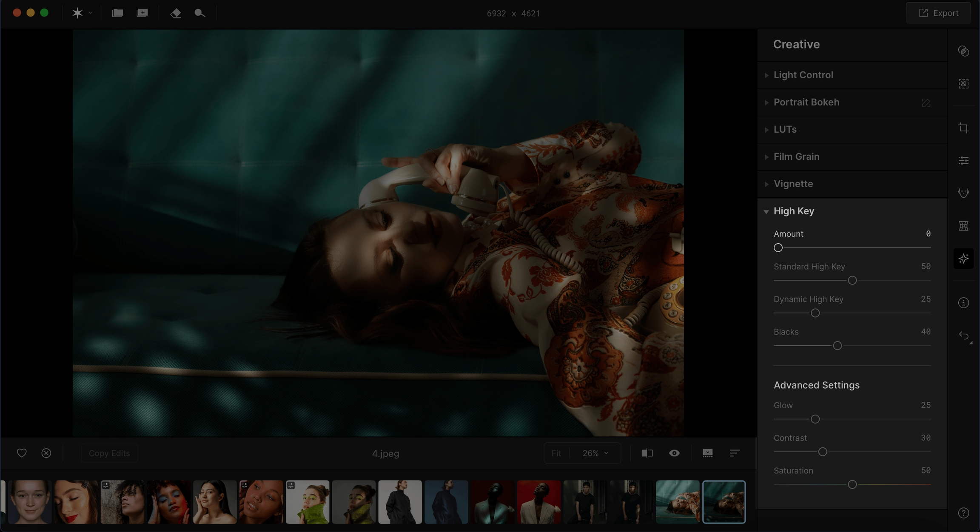The image size is (980, 532).
Task: Click the Fit zoom button
Action: [x=556, y=453]
